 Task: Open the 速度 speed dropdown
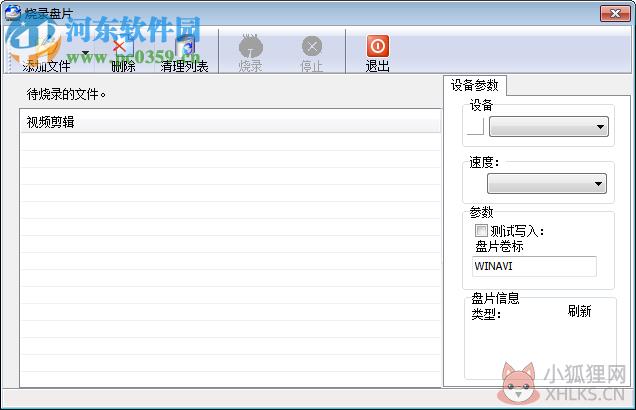[x=547, y=184]
